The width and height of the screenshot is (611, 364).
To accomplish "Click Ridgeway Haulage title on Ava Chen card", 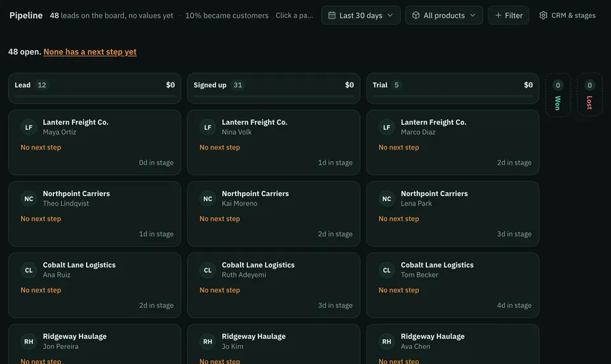I will tap(433, 337).
